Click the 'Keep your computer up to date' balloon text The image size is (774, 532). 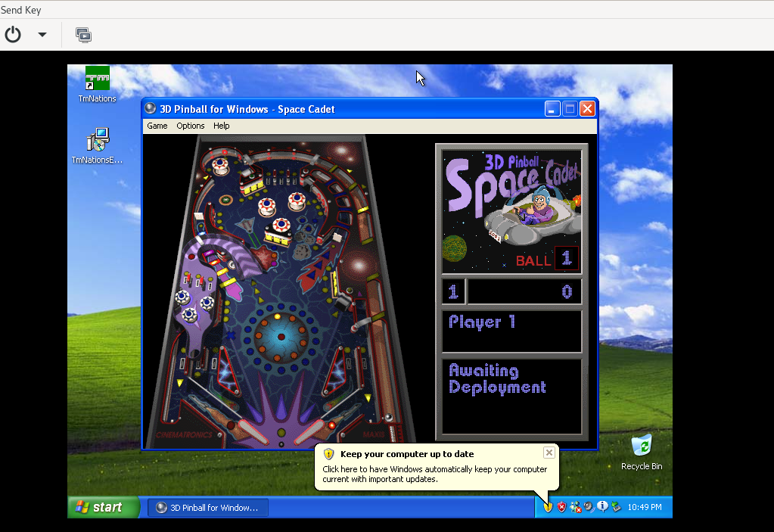[x=407, y=454]
